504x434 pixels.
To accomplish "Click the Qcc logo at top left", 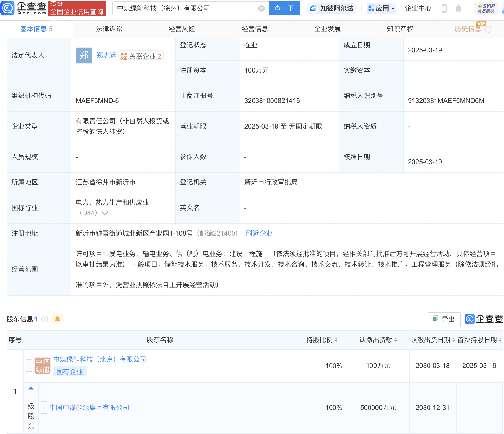I will pos(24,8).
